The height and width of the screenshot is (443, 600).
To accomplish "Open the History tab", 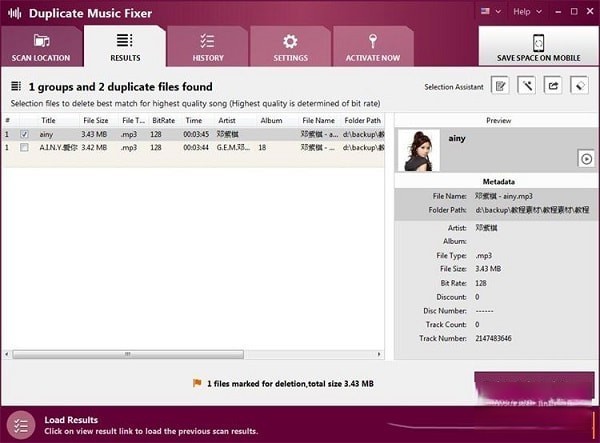I will pos(208,47).
